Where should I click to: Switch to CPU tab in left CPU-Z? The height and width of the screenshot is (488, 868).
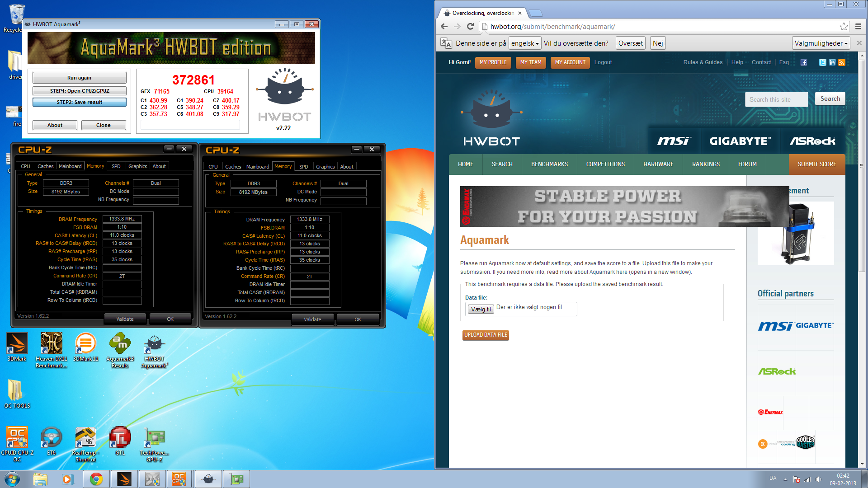click(x=26, y=166)
